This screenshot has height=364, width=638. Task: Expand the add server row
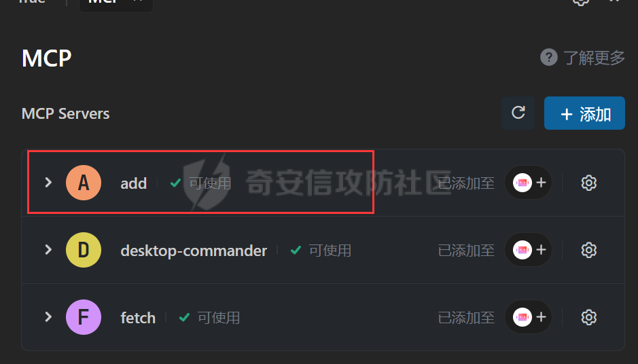[48, 183]
